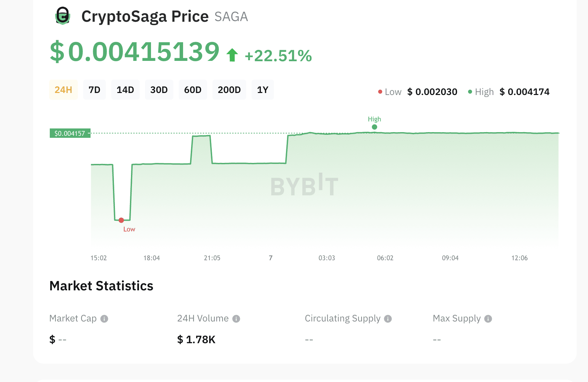The height and width of the screenshot is (382, 588).
Task: Click the Market Cap info icon
Action: [x=104, y=319]
